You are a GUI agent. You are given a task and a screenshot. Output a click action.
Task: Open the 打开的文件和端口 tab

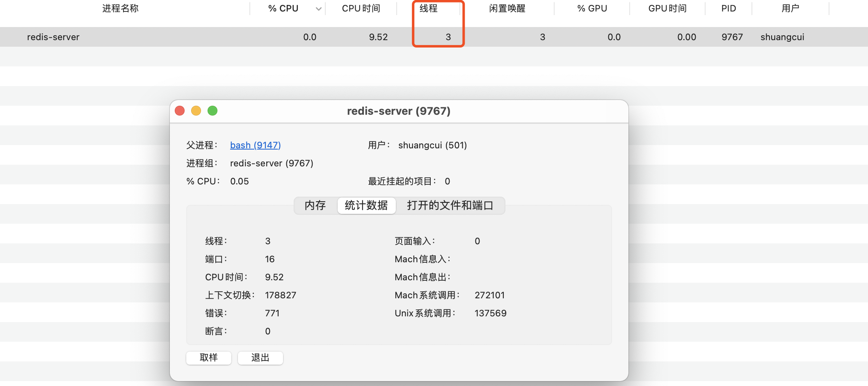(x=450, y=205)
